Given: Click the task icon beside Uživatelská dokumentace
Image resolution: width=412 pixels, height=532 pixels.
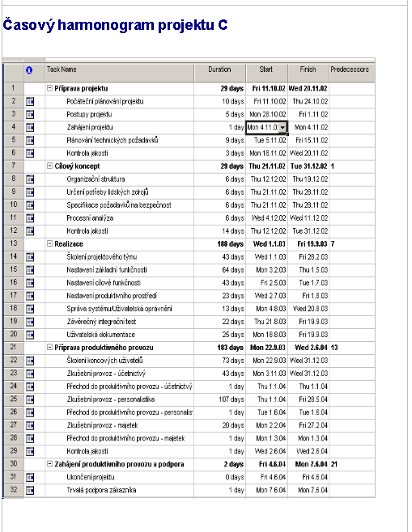Looking at the screenshot, I should point(30,335).
